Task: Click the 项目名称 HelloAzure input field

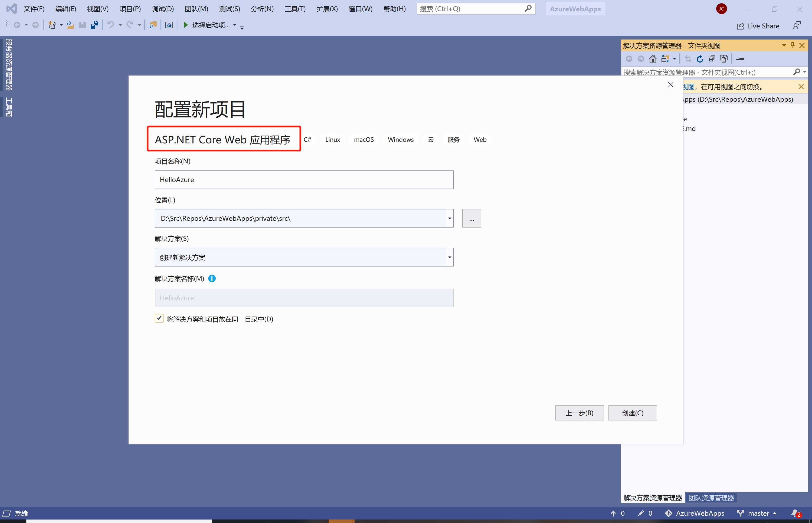Action: (304, 179)
